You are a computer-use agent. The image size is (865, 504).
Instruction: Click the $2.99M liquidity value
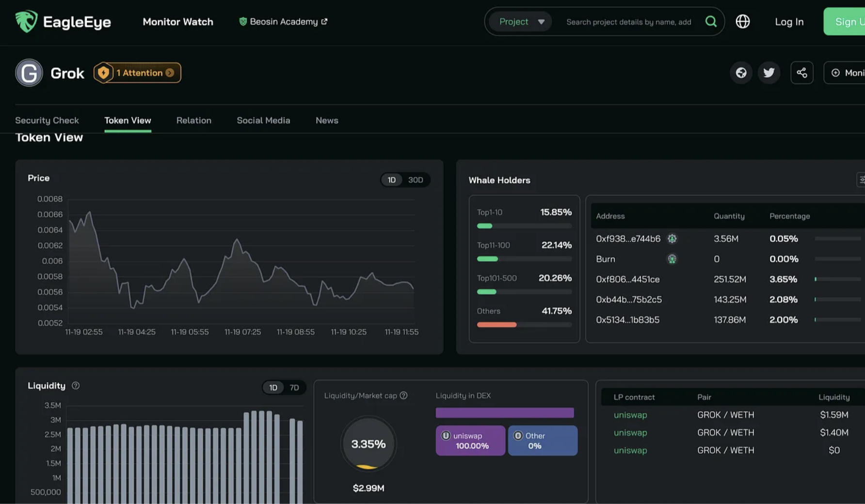(x=368, y=488)
